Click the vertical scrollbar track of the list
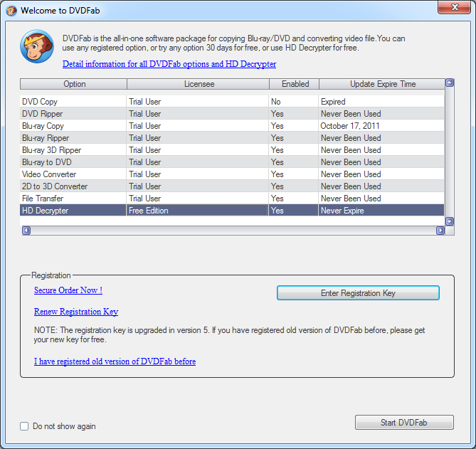The height and width of the screenshot is (449, 476). [450, 152]
